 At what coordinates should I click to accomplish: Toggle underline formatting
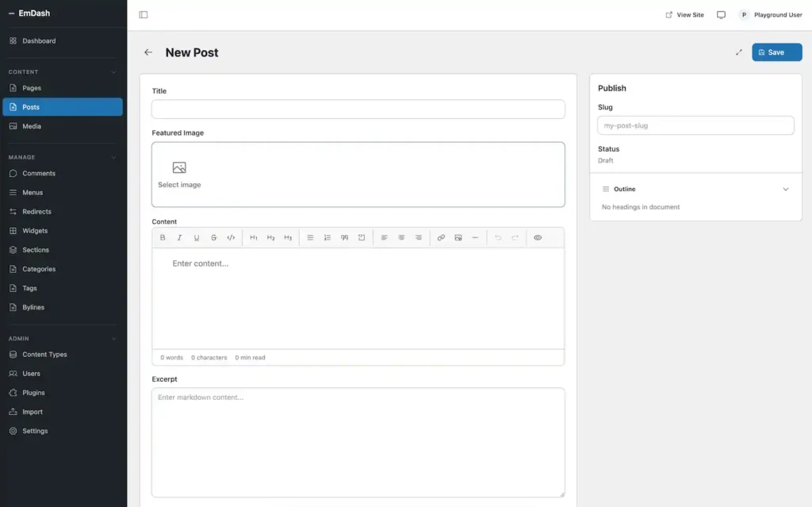(x=196, y=237)
